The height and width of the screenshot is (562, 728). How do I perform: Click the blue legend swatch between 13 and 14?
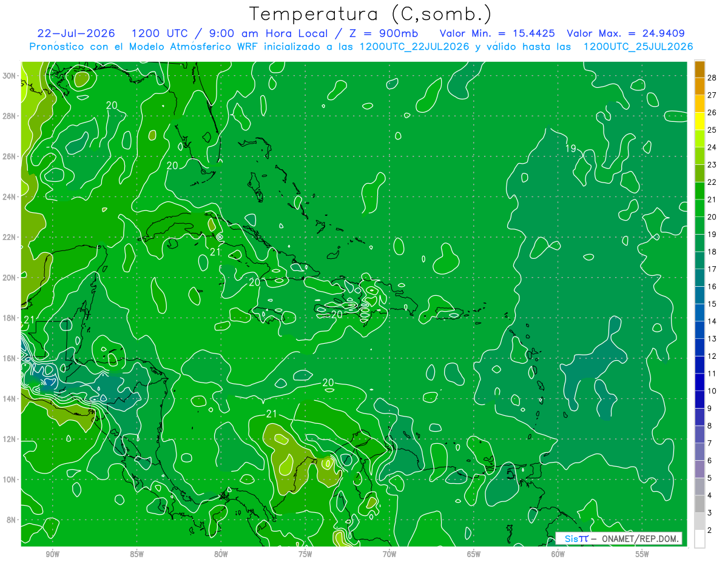(x=699, y=329)
